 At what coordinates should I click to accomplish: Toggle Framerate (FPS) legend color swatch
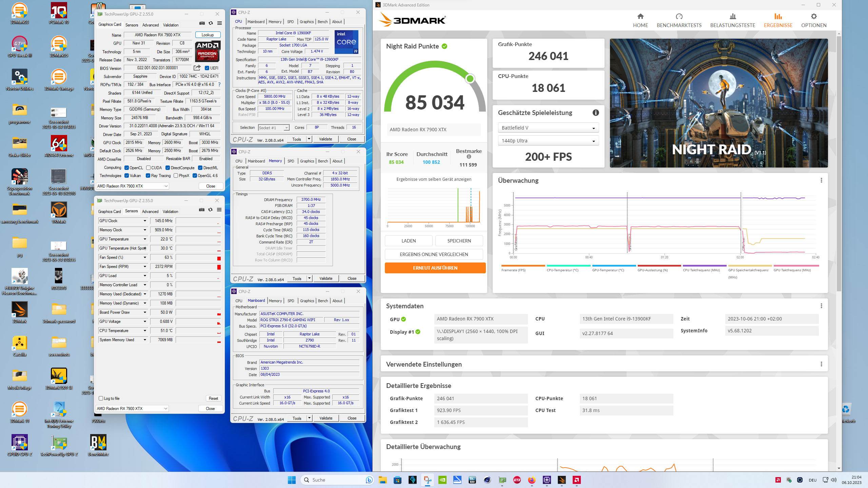[x=523, y=266]
